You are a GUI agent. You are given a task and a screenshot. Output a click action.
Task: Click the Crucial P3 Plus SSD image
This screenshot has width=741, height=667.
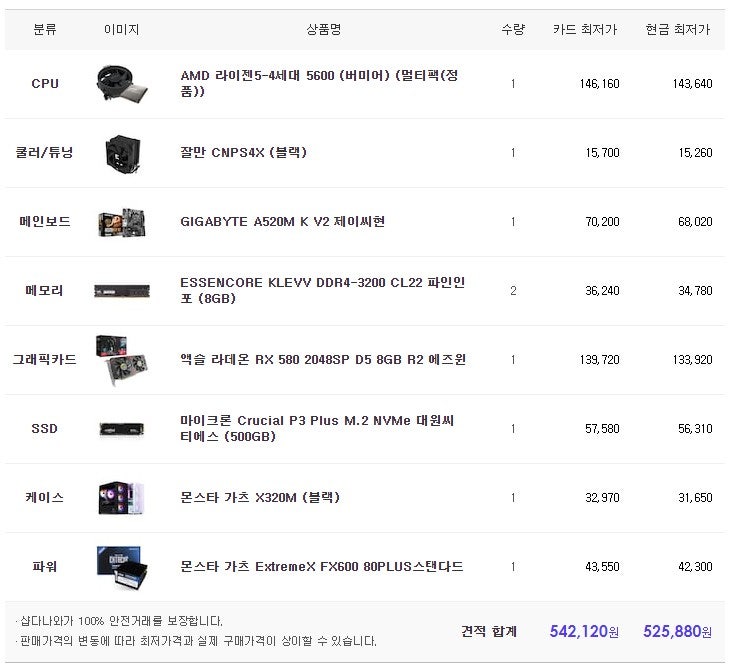point(122,429)
